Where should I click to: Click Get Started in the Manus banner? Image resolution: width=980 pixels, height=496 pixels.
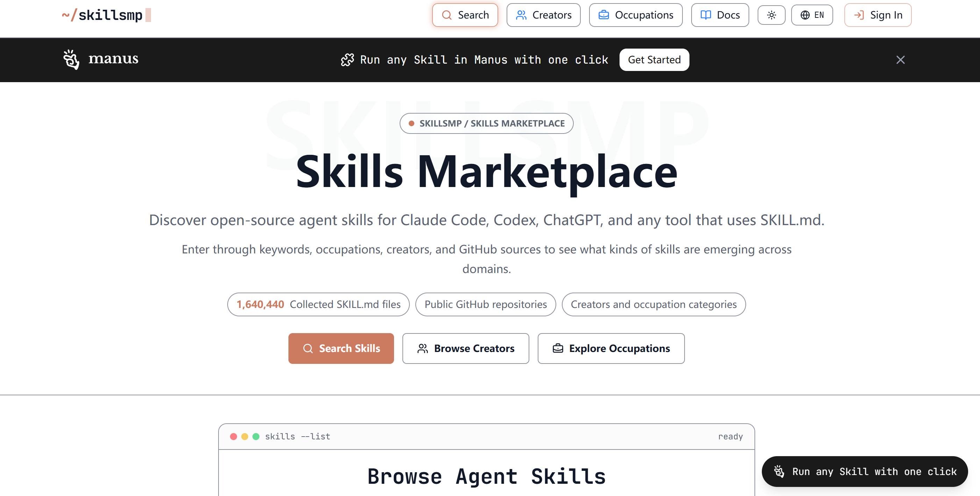click(654, 60)
